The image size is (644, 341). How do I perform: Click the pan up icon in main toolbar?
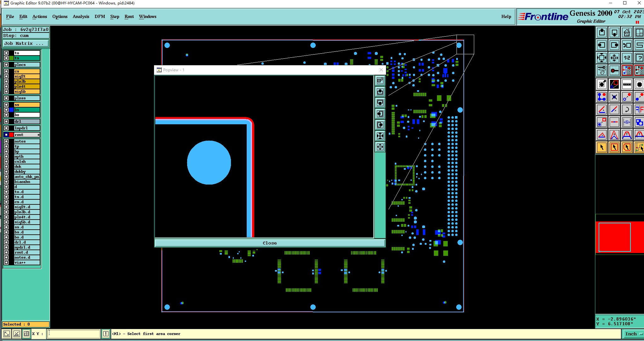tap(602, 32)
